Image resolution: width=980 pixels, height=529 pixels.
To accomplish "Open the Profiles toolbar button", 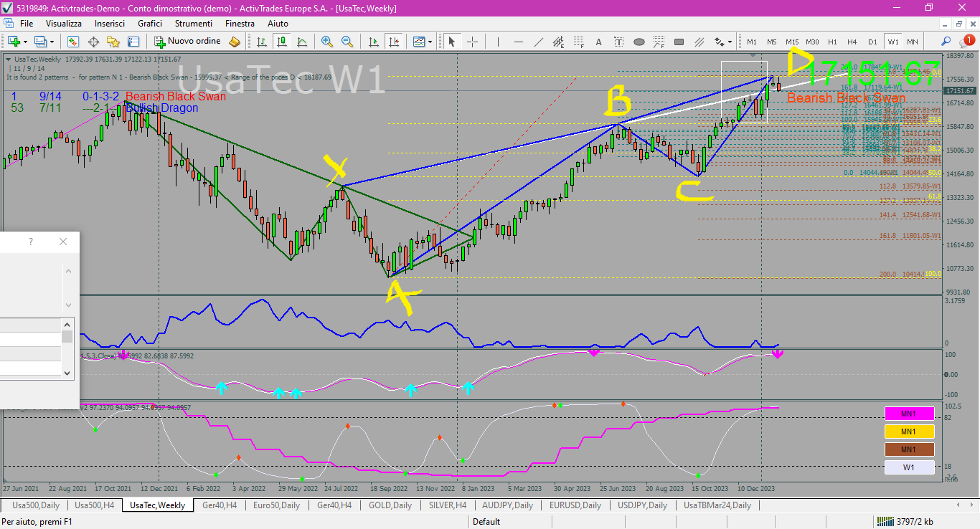I will [x=40, y=42].
